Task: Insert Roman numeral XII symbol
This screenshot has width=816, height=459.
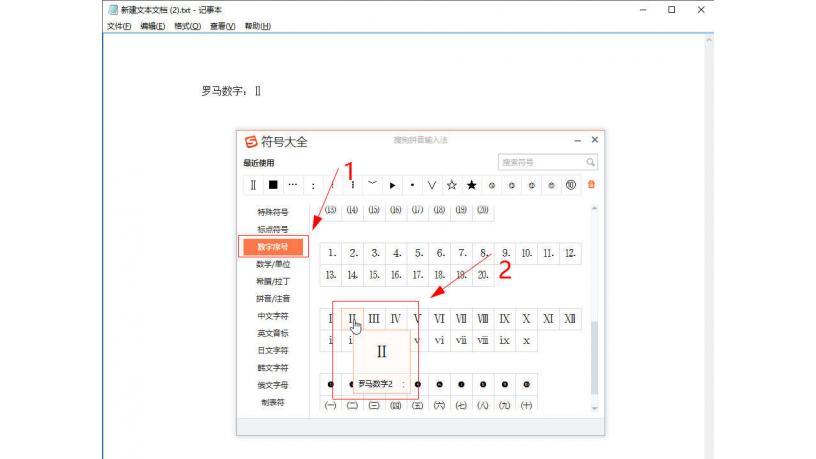Action: (x=570, y=318)
